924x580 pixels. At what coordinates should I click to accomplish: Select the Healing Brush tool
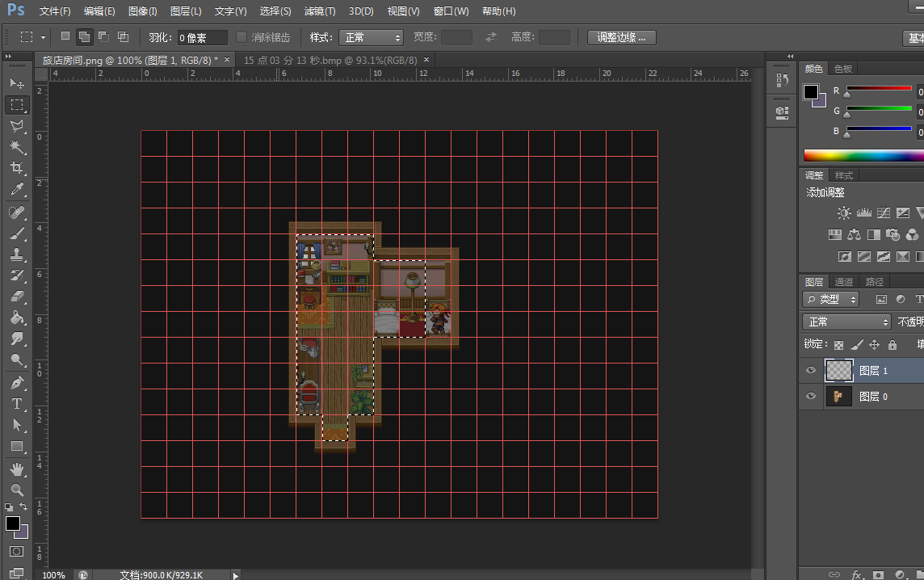(x=17, y=212)
